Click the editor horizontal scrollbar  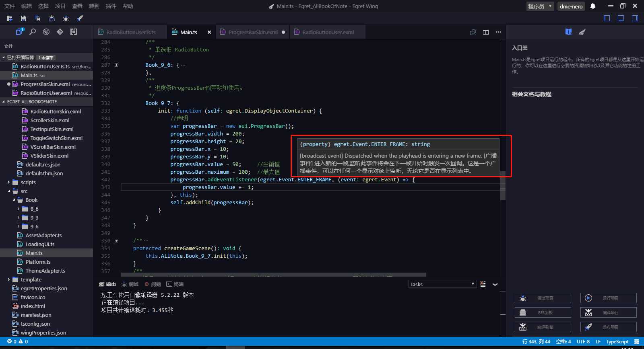[273, 275]
